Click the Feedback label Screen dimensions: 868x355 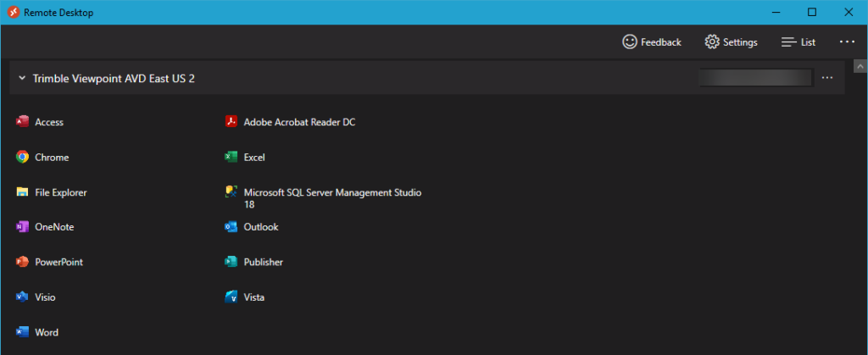point(661,42)
